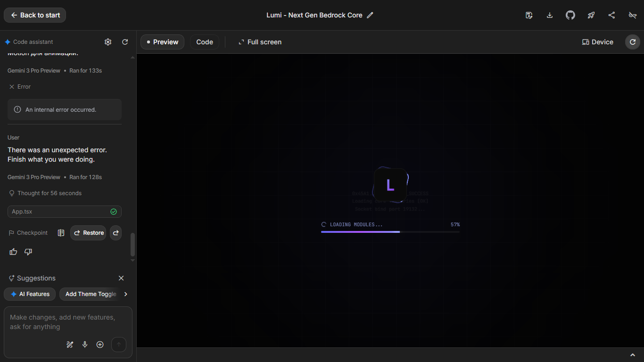Switch to the Code tab

(x=205, y=42)
